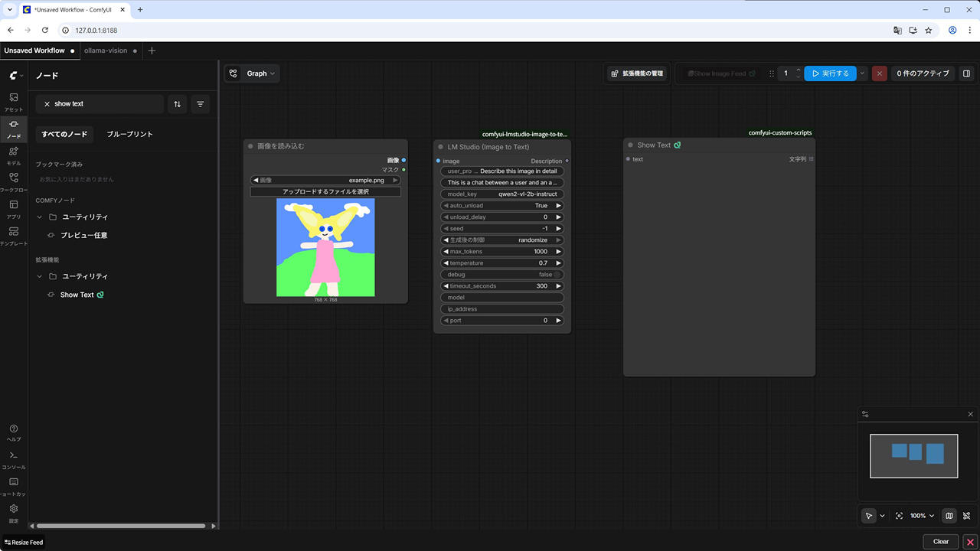Toggle link visibility icon in bottom toolbar
Screen dimensions: 980x551
[967, 516]
